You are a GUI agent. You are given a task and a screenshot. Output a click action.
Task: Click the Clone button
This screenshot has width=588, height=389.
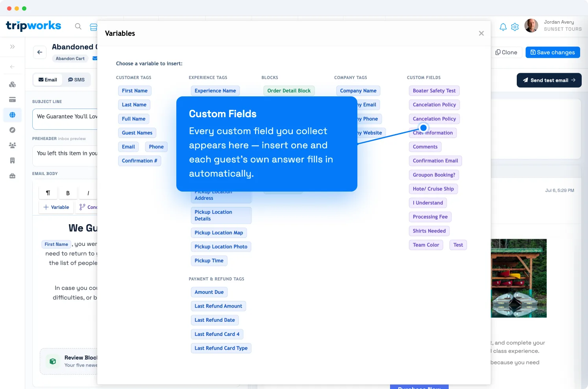click(506, 52)
